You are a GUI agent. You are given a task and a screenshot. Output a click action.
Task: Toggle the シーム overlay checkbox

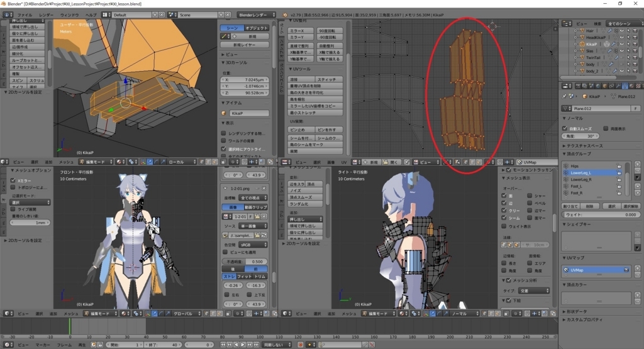[504, 218]
